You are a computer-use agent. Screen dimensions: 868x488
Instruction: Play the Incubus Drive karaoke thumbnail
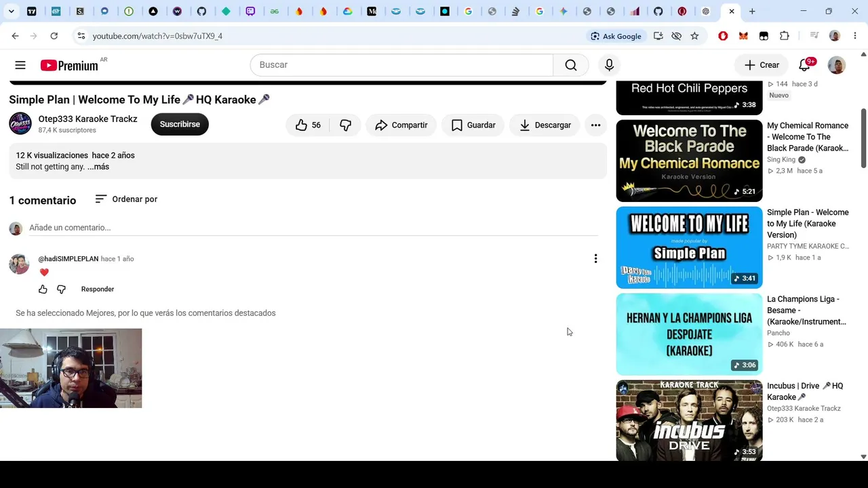(x=689, y=420)
